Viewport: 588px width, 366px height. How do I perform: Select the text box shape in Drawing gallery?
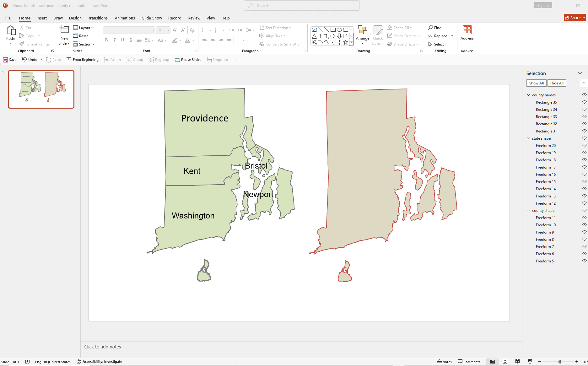point(314,30)
